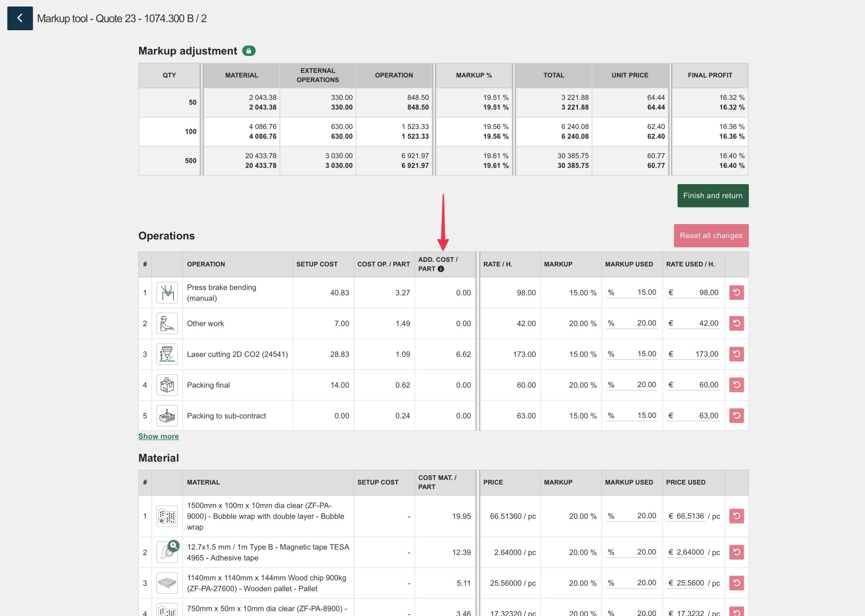Click the Packing to sub-contract icon
The height and width of the screenshot is (616, 865).
coord(167,415)
